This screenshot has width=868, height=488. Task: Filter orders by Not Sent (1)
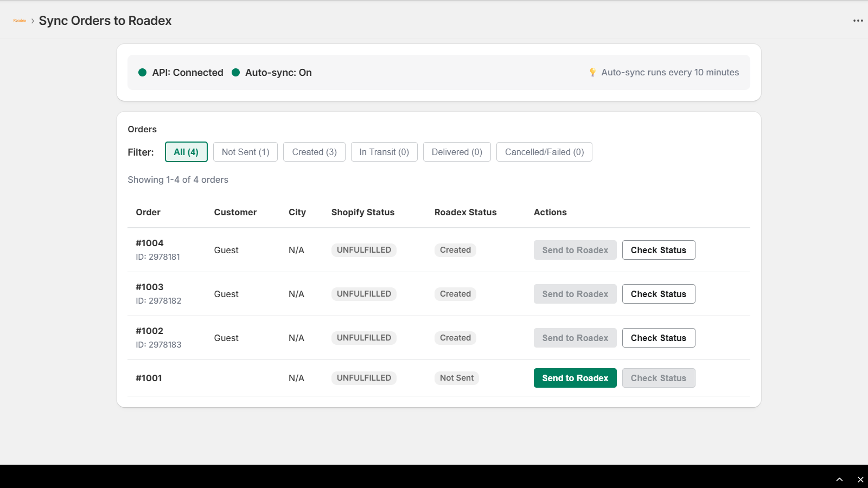245,152
